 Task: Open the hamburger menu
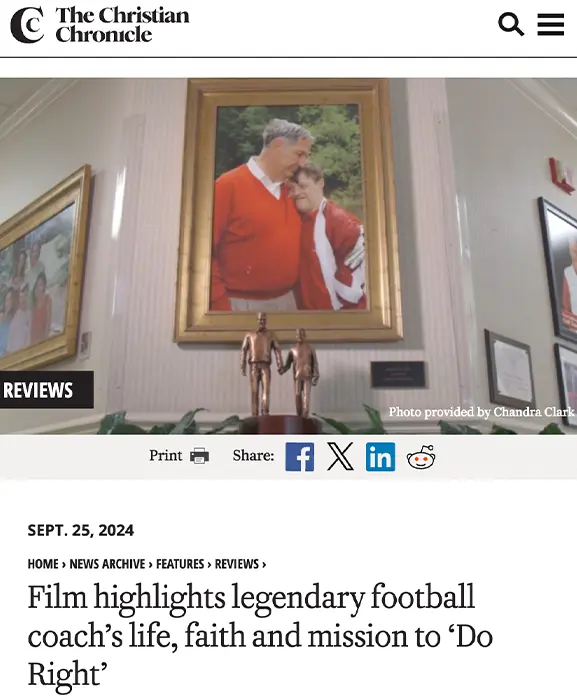tap(550, 24)
